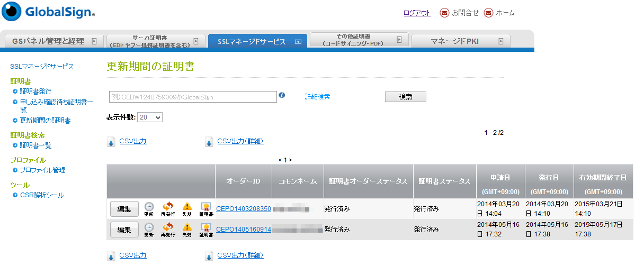The width and height of the screenshot is (644, 275).
Task: Open the サーバ証明書 tab
Action: 156,41
